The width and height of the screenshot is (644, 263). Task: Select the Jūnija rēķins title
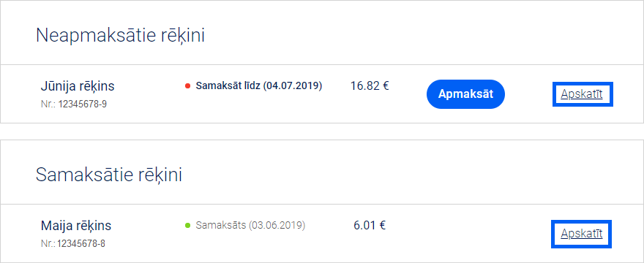(78, 87)
